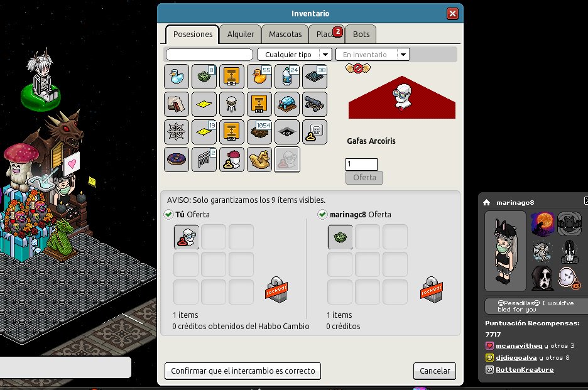The width and height of the screenshot is (588, 390).
Task: Open the Cualquier tipo dropdown
Action: (295, 55)
